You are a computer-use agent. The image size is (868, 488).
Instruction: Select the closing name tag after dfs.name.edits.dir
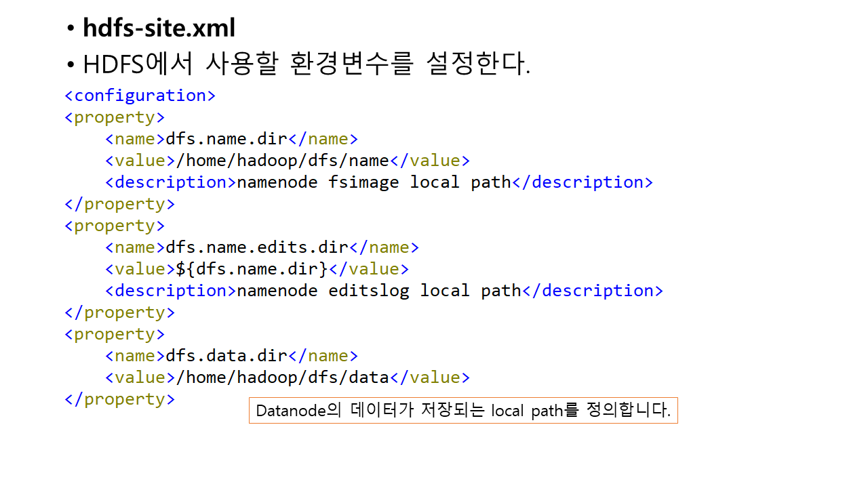[x=384, y=247]
